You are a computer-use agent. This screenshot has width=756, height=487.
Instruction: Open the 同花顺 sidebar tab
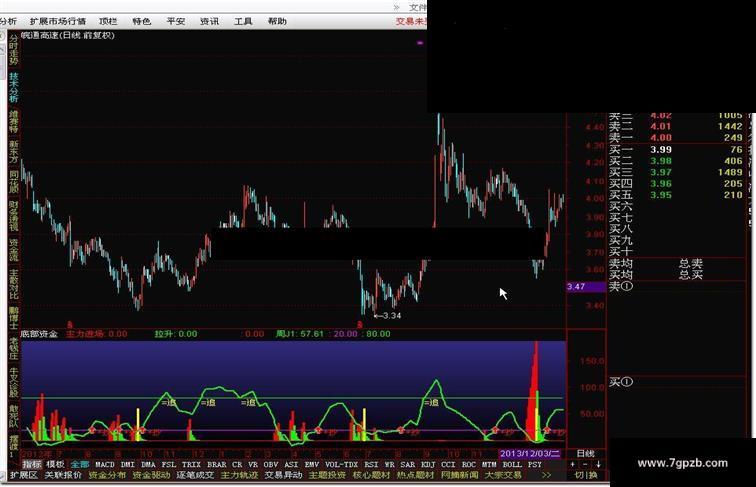pos(14,182)
